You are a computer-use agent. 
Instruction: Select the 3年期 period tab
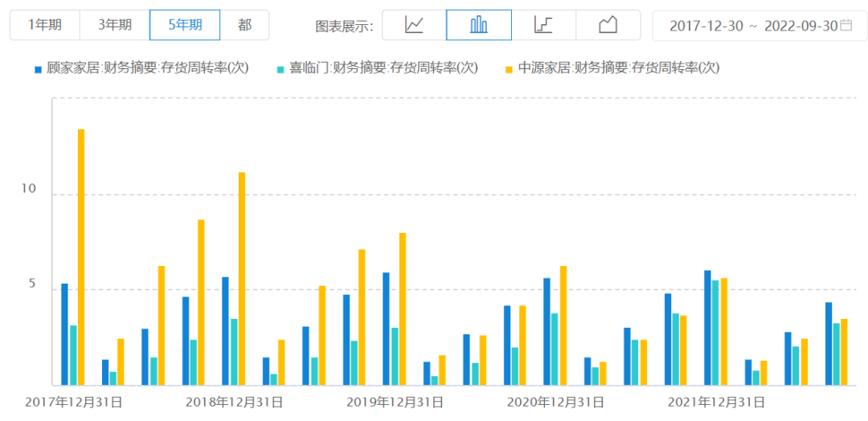coord(115,25)
